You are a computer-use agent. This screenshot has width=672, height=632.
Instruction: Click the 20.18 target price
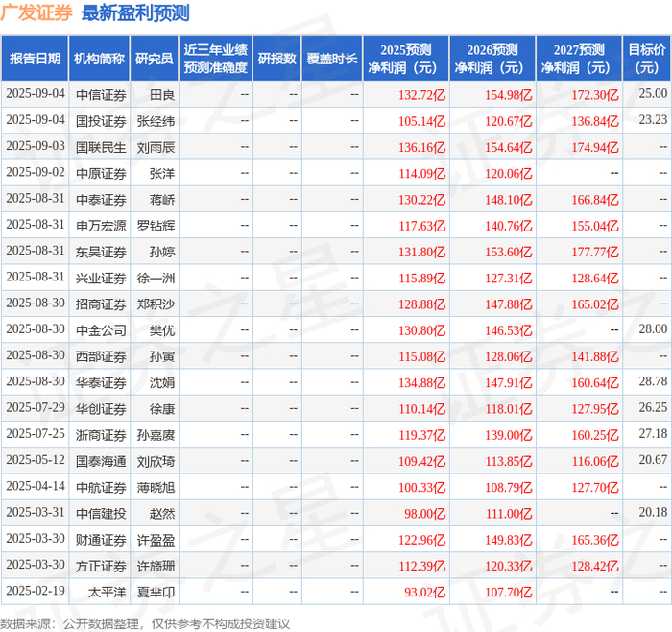point(653,512)
